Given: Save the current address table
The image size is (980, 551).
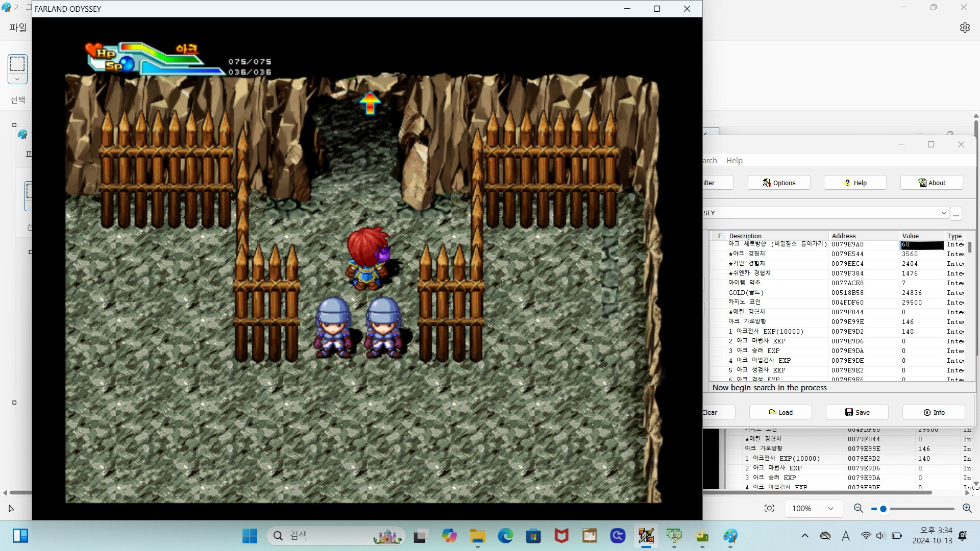Looking at the screenshot, I should [857, 412].
